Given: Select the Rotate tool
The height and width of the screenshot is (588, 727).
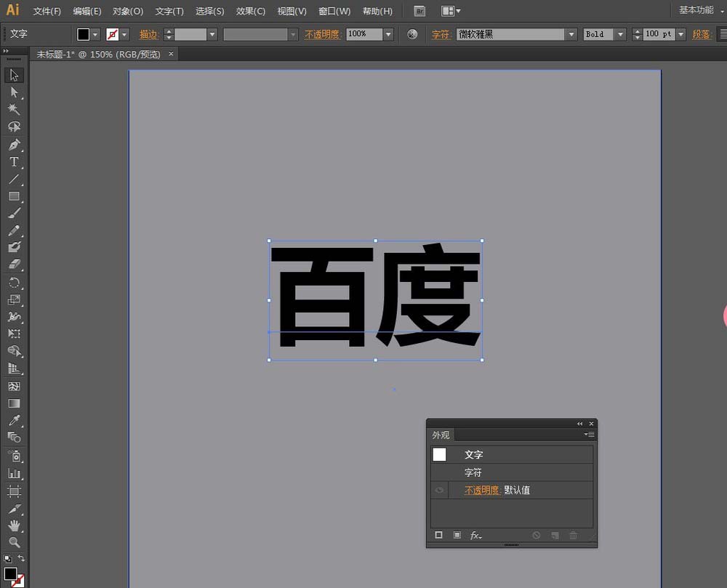Looking at the screenshot, I should click(14, 283).
